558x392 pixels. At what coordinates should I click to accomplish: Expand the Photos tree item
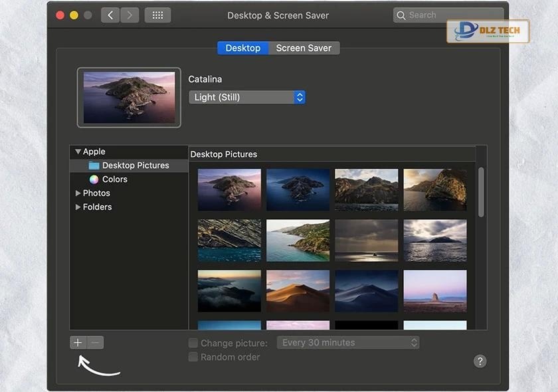[78, 193]
